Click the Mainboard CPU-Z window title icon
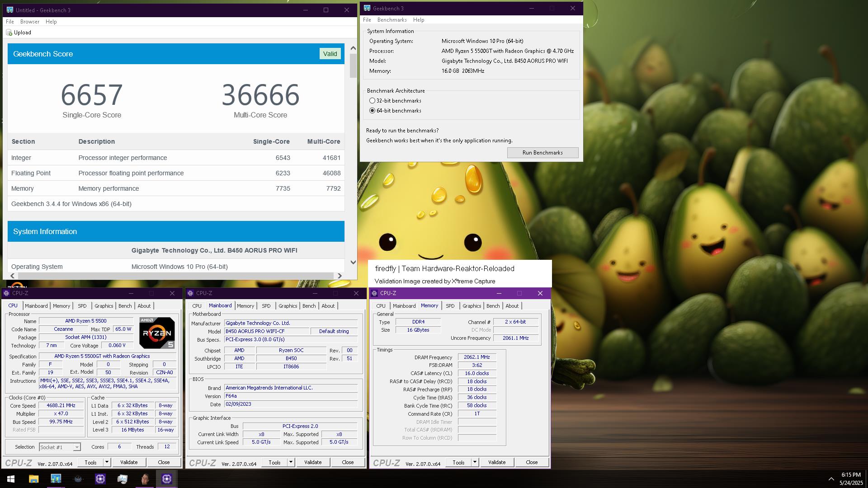Screen dimensions: 868x488 pos(190,293)
